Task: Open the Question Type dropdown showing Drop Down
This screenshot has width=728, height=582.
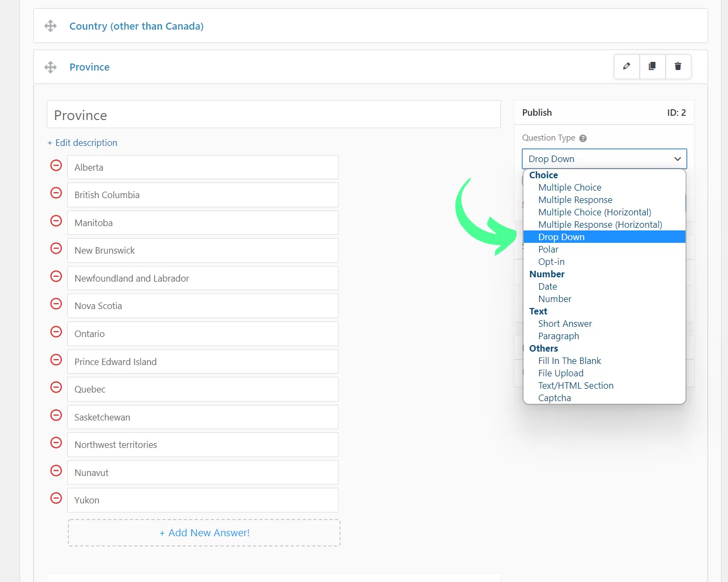Action: [x=604, y=159]
